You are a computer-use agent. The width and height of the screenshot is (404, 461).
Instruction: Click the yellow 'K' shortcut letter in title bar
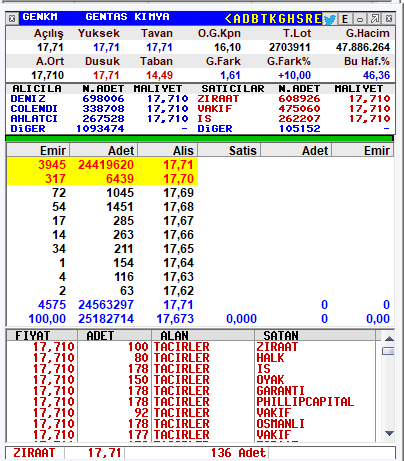pos(273,19)
